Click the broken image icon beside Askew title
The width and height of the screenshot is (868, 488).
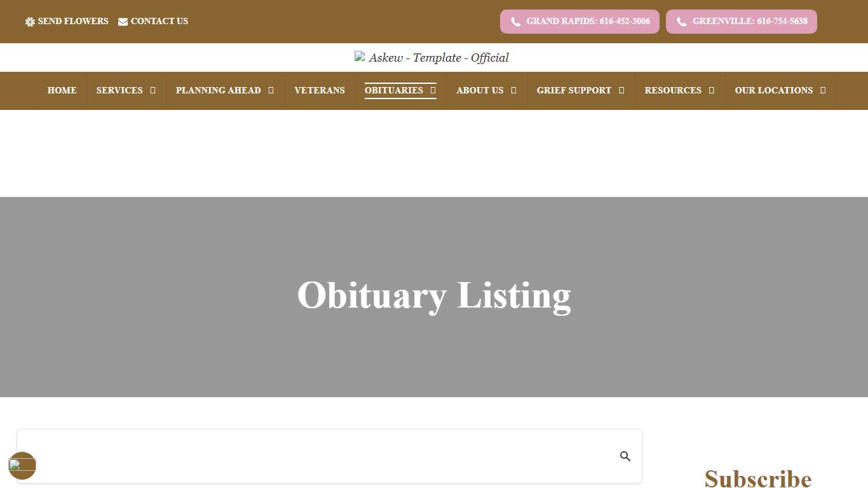[x=359, y=57]
